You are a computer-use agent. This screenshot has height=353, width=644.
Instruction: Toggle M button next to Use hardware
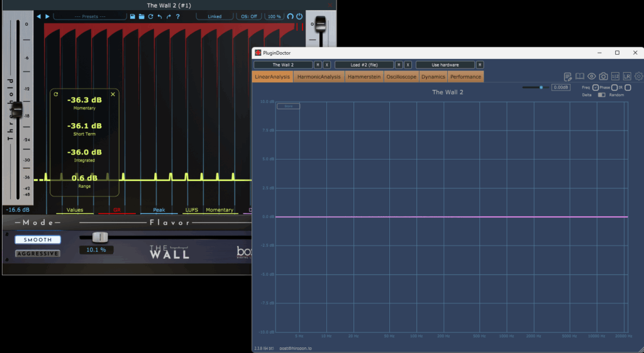(x=480, y=65)
